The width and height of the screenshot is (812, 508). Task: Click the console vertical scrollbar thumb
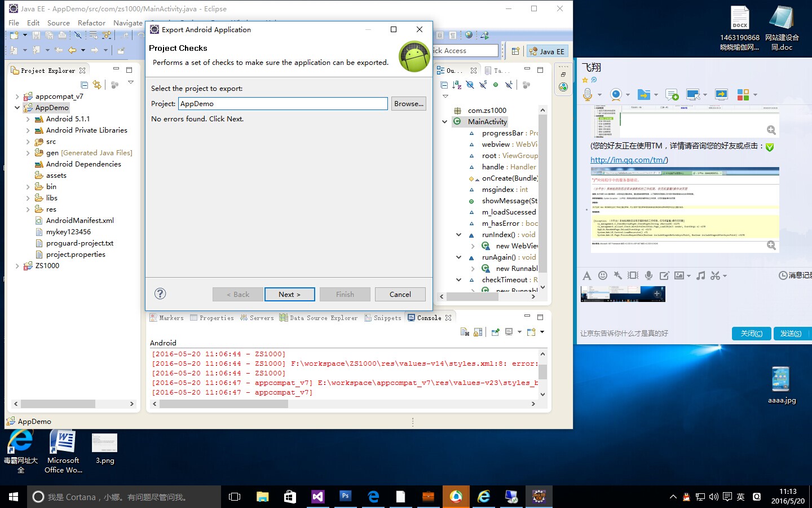click(542, 371)
